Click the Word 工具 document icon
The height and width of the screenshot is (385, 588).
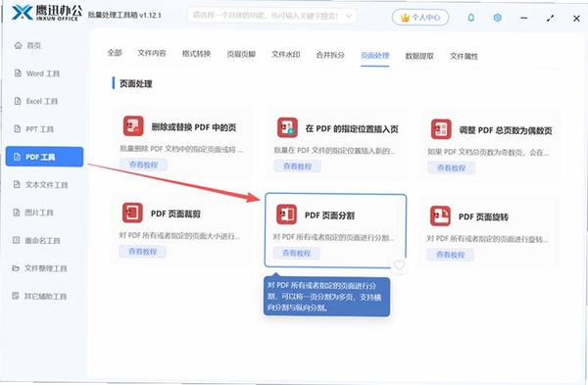pos(18,73)
